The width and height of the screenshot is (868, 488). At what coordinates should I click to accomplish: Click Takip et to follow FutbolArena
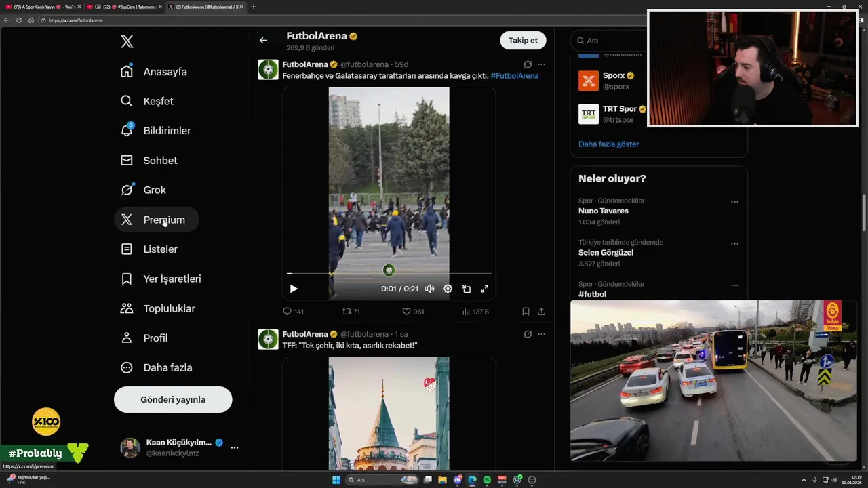point(523,40)
